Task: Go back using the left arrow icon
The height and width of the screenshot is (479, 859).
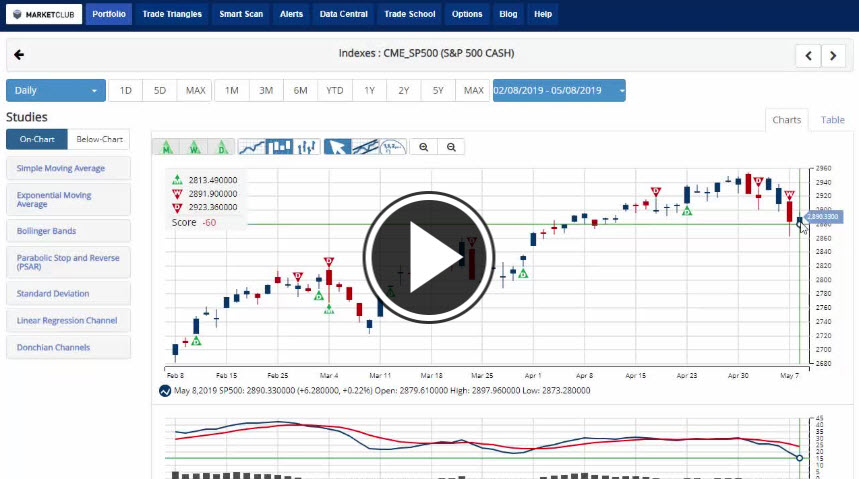Action: tap(19, 55)
